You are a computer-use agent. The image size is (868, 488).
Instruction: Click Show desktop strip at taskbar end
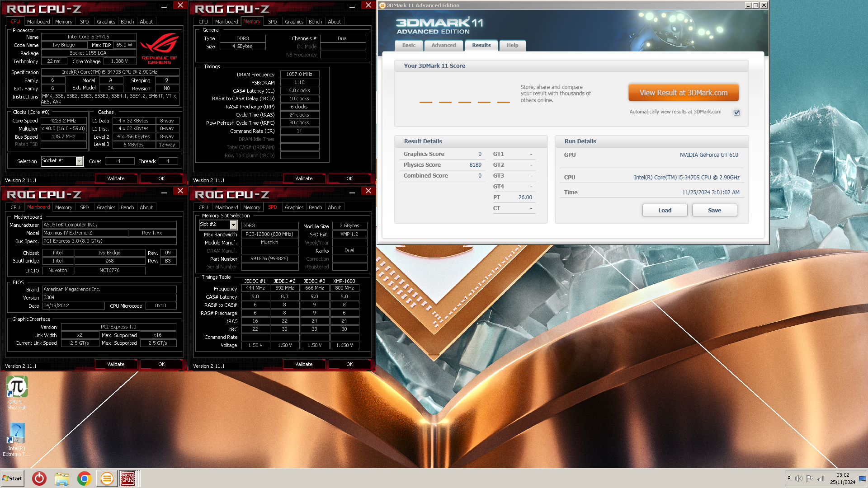(863, 479)
